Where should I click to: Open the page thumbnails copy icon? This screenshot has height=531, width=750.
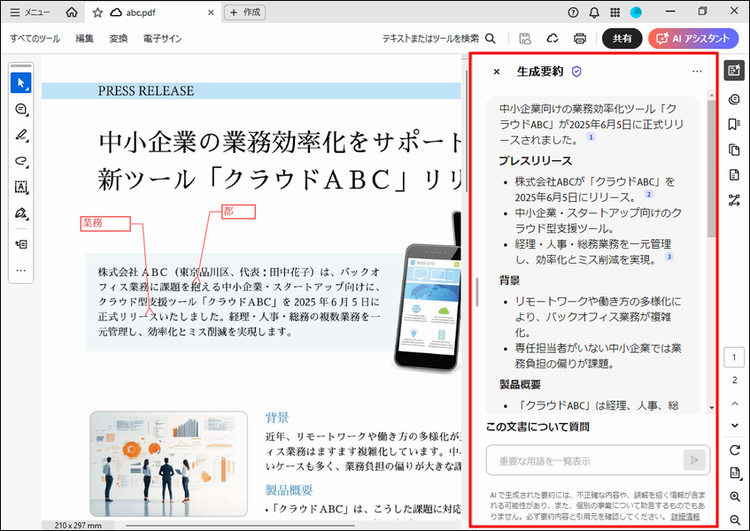tap(734, 150)
